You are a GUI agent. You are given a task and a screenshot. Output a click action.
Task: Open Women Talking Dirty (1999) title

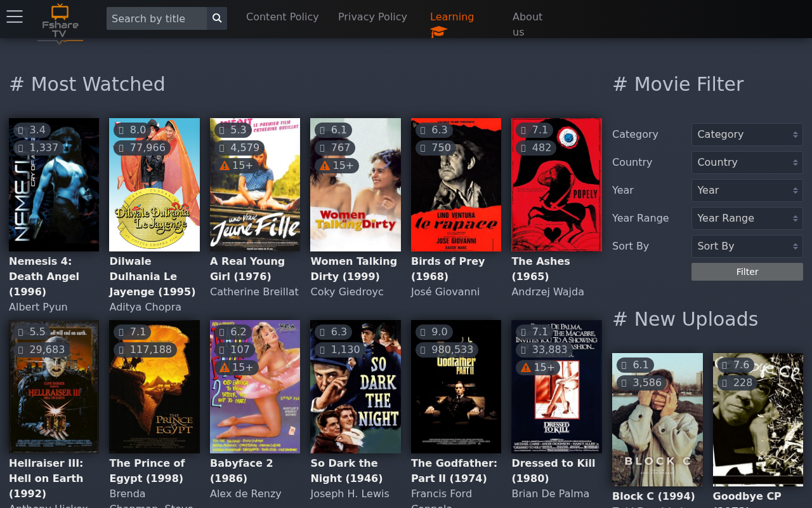pos(353,269)
